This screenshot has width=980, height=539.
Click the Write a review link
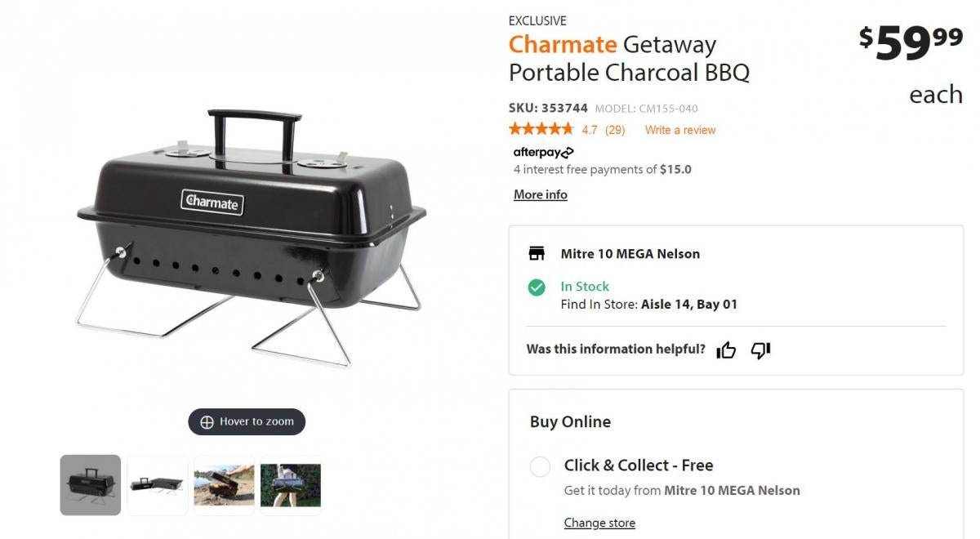click(x=679, y=130)
